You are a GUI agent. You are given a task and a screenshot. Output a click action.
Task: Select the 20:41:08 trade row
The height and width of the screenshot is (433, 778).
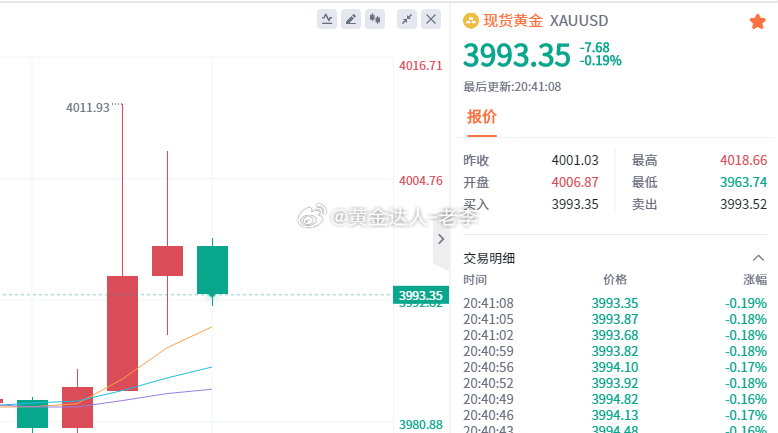pyautogui.click(x=615, y=303)
